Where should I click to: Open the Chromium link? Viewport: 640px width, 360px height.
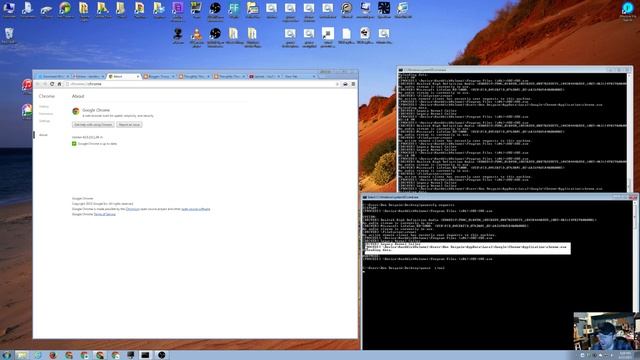point(132,209)
